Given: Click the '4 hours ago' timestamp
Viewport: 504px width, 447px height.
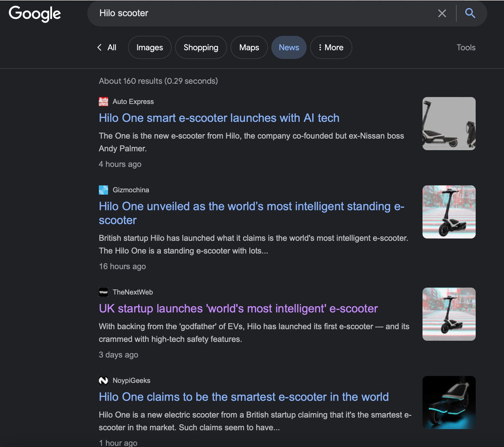Looking at the screenshot, I should click(120, 164).
